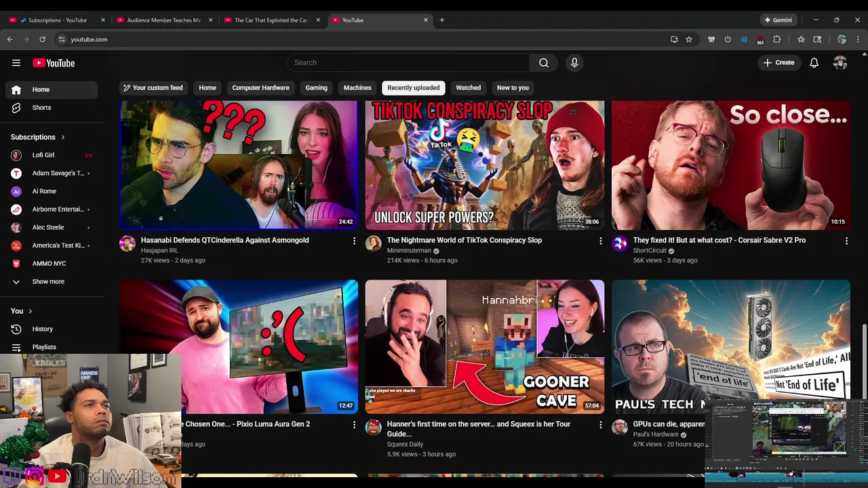Click the Gemini button in Chrome
Screen dimensions: 868x488
coord(778,20)
